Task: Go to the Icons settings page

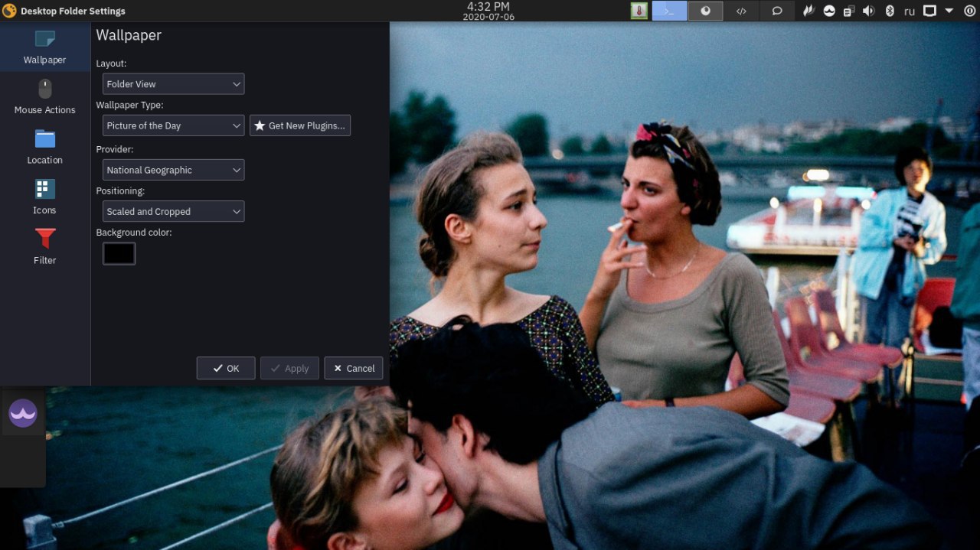Action: pos(44,197)
